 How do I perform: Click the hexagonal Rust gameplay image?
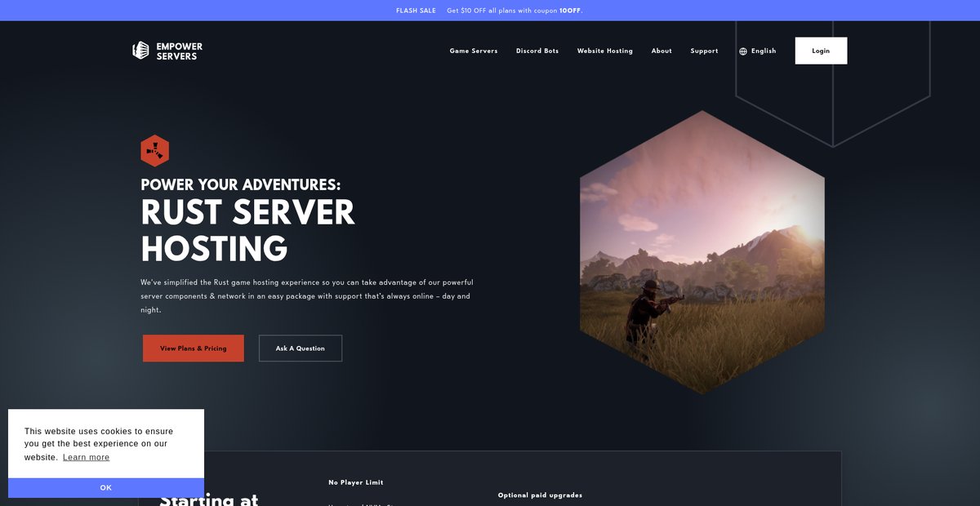(x=702, y=252)
